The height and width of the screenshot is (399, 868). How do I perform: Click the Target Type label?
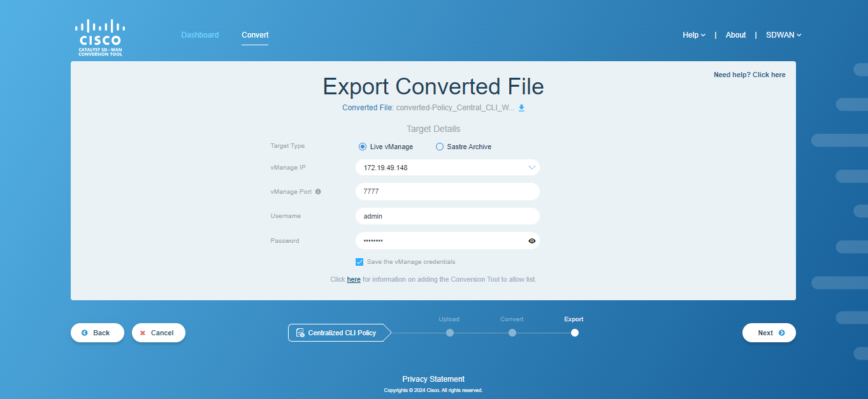[287, 146]
